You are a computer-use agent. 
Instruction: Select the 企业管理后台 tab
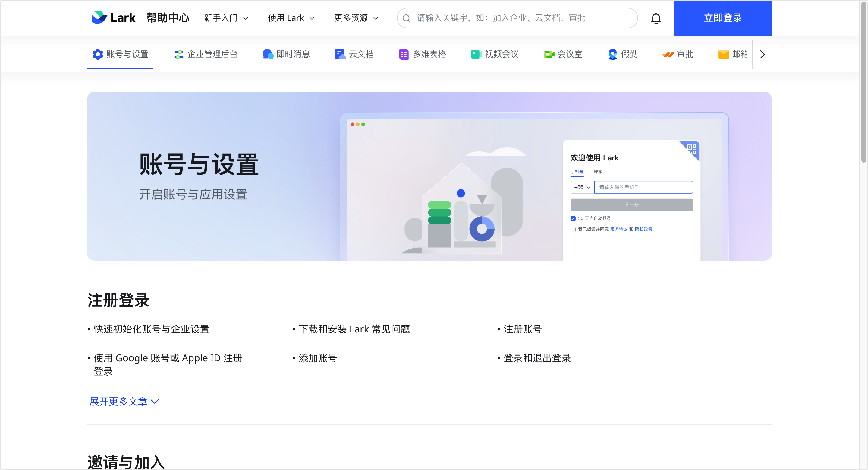tap(206, 54)
